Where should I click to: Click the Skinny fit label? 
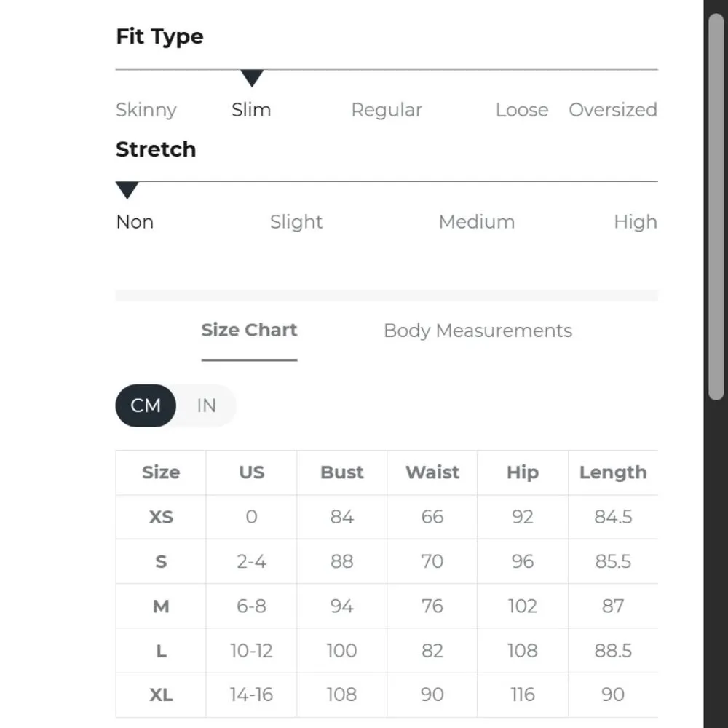pyautogui.click(x=146, y=110)
